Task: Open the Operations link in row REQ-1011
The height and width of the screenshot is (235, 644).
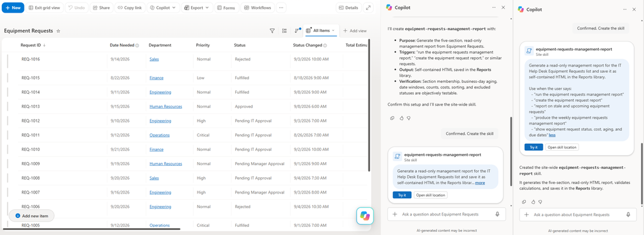Action: point(160,135)
